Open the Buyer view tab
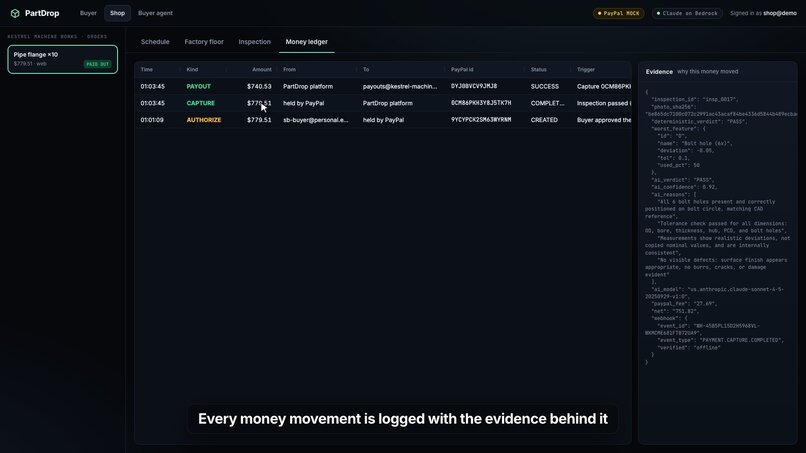This screenshot has width=806, height=453. pos(88,13)
